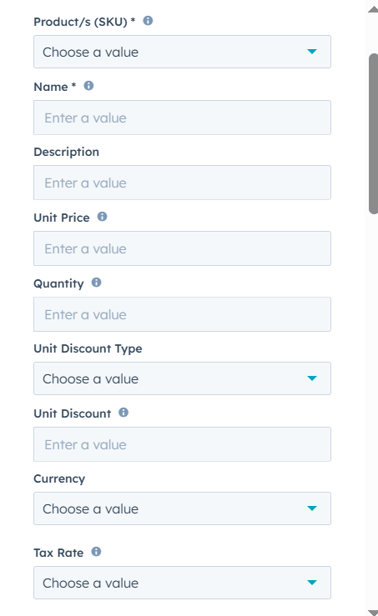Open the Tax Rate dropdown
The image size is (378, 616).
tap(182, 583)
